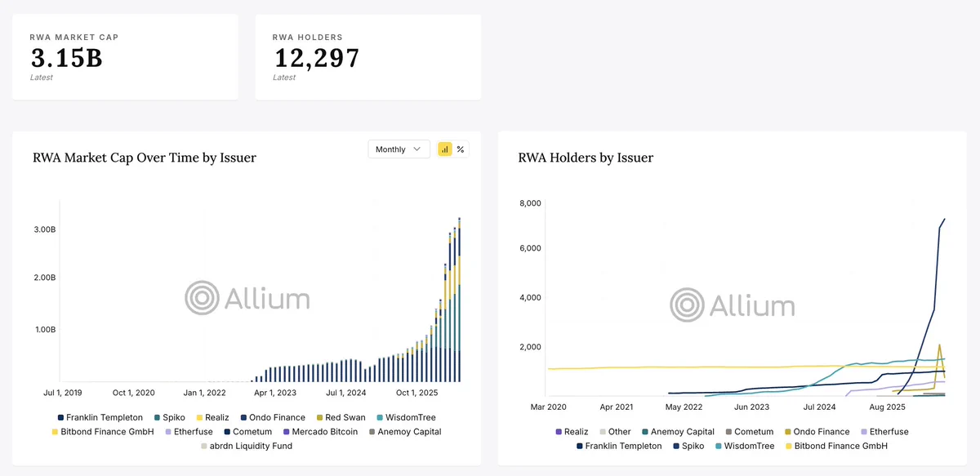
Task: Toggle Ondo Finance in Market Cap legend
Action: coord(272,417)
